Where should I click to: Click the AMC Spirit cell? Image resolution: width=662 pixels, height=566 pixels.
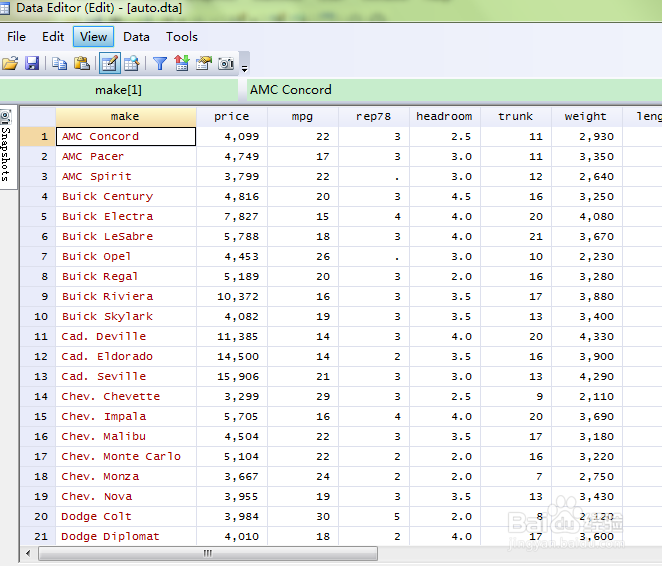(x=126, y=176)
